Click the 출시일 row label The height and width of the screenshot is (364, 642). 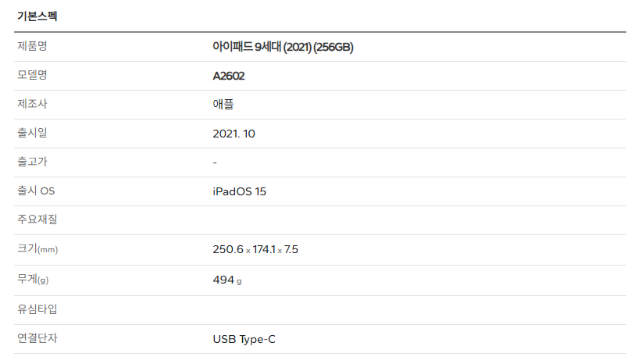coord(33,133)
